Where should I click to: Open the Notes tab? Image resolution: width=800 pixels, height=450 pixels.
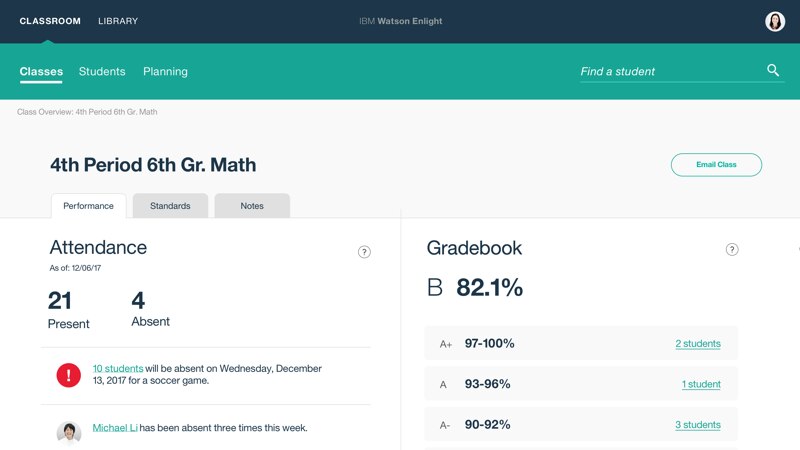click(x=252, y=206)
